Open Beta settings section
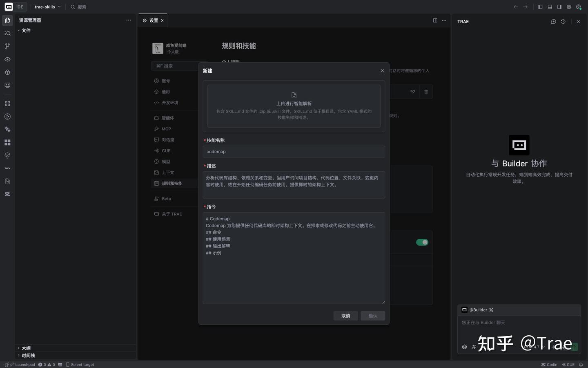Image resolution: width=588 pixels, height=368 pixels. 166,199
